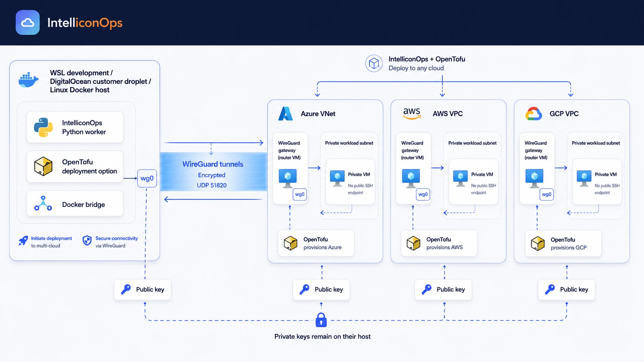Click the AWS VPC title

(448, 114)
